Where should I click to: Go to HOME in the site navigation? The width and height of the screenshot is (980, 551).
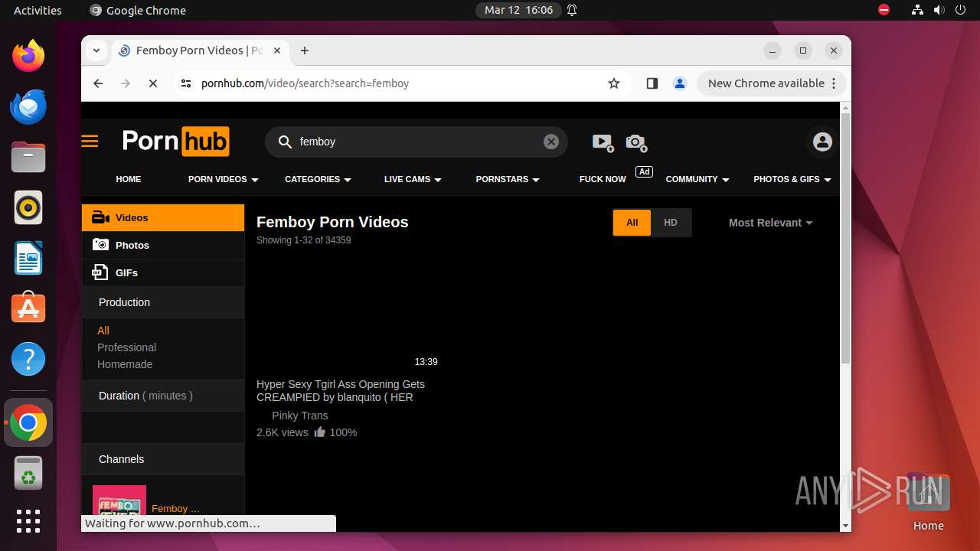pyautogui.click(x=129, y=179)
